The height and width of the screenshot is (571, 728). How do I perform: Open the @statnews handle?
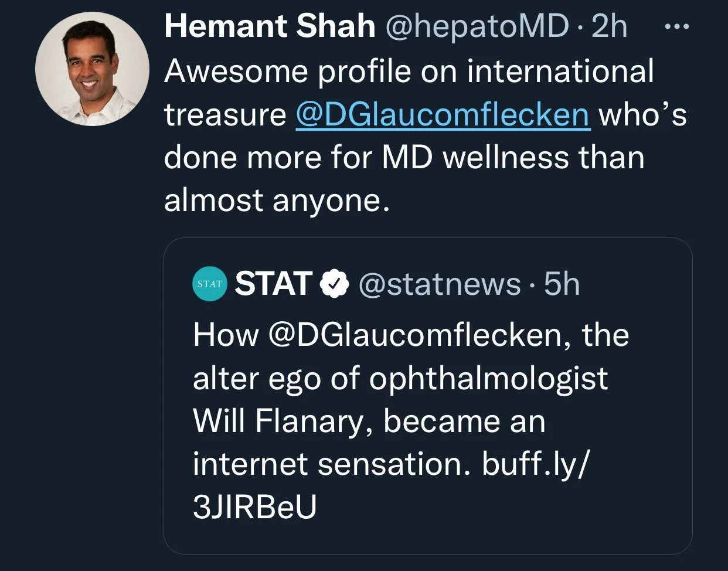(x=438, y=284)
